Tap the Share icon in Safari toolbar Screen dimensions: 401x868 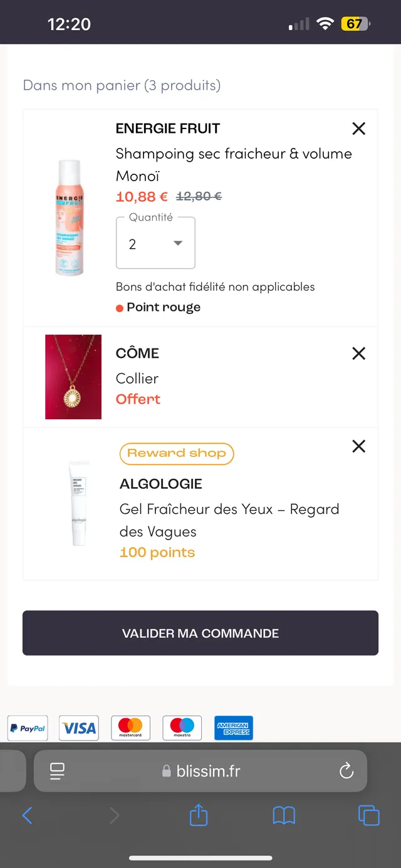(198, 815)
